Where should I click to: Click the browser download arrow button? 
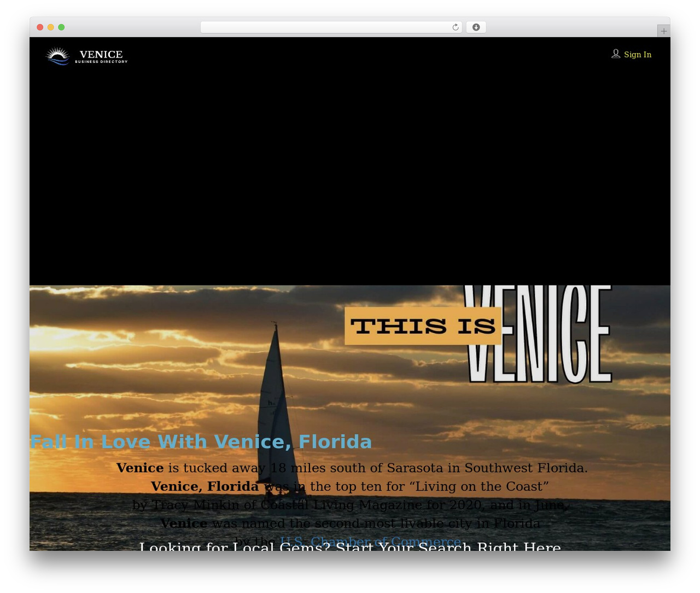click(476, 27)
